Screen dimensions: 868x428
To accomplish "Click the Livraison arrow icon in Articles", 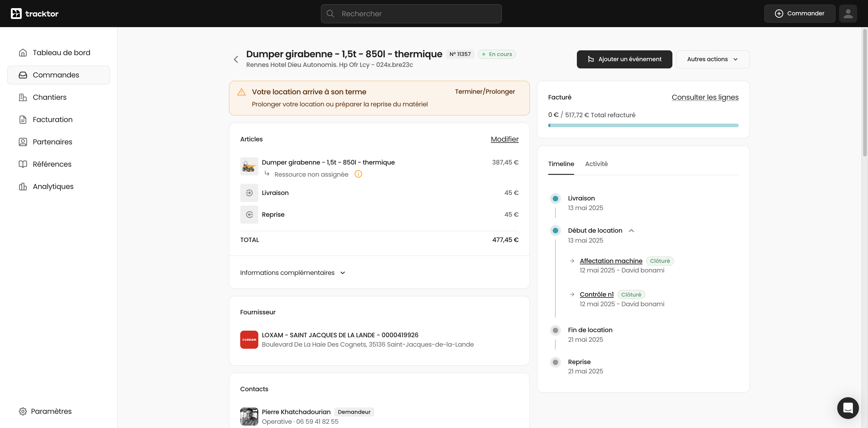I will (249, 193).
